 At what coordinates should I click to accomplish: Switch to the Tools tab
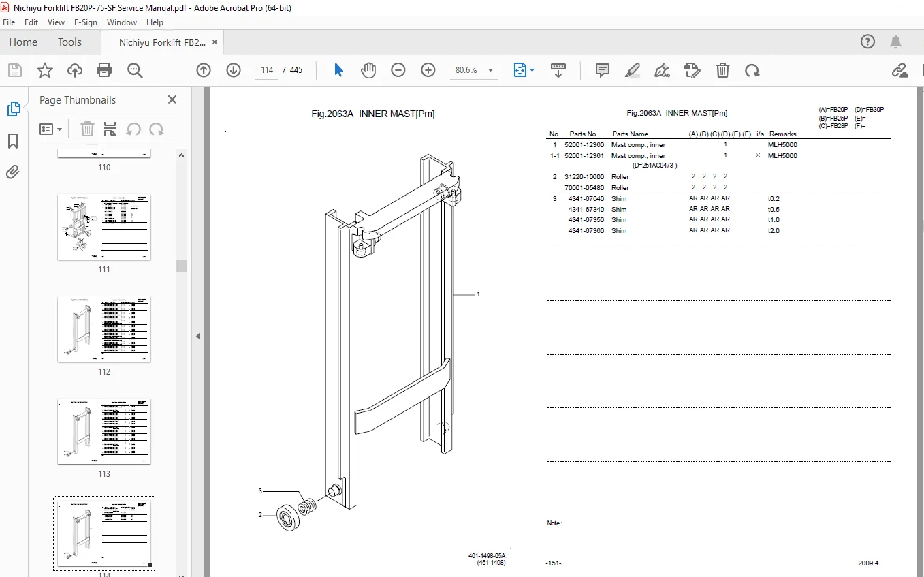(x=69, y=42)
